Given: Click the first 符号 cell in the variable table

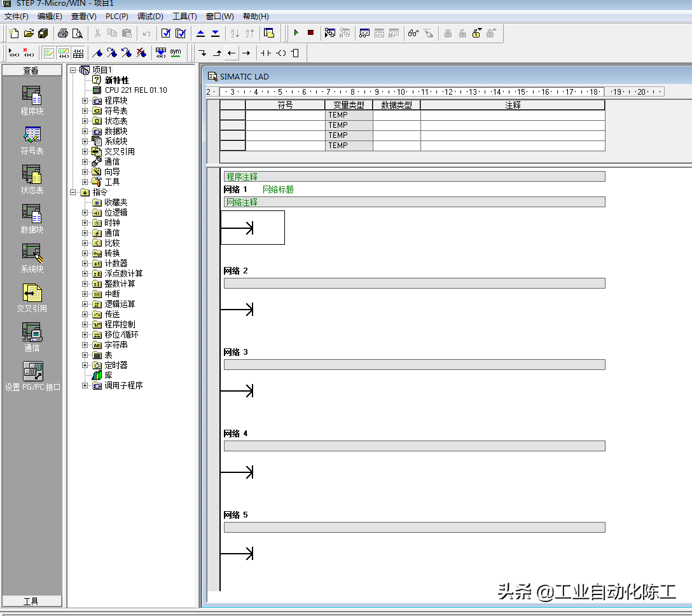Looking at the screenshot, I should 285,115.
